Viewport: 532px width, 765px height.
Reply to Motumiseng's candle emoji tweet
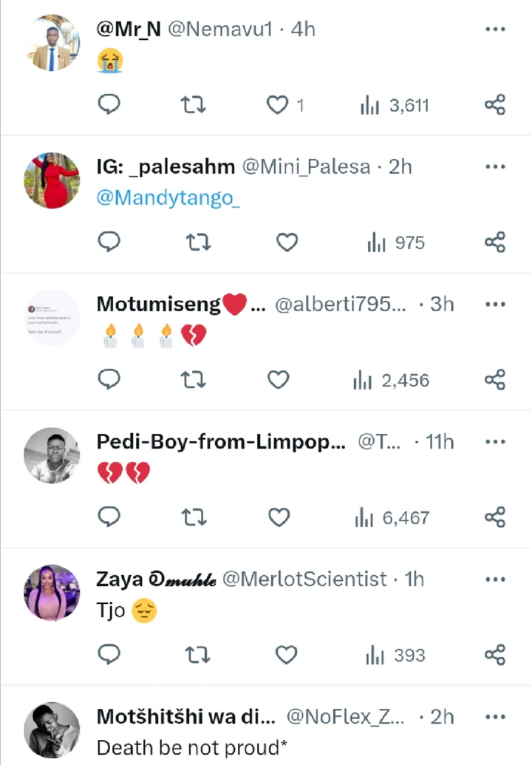[x=109, y=380]
